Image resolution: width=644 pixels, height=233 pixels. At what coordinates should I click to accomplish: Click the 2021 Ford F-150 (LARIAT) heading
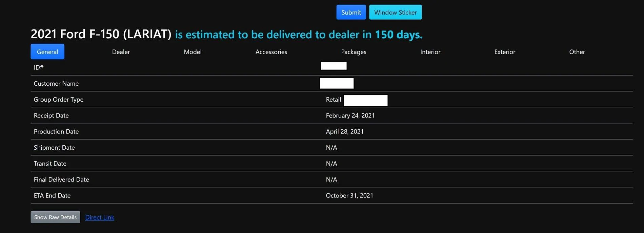101,34
